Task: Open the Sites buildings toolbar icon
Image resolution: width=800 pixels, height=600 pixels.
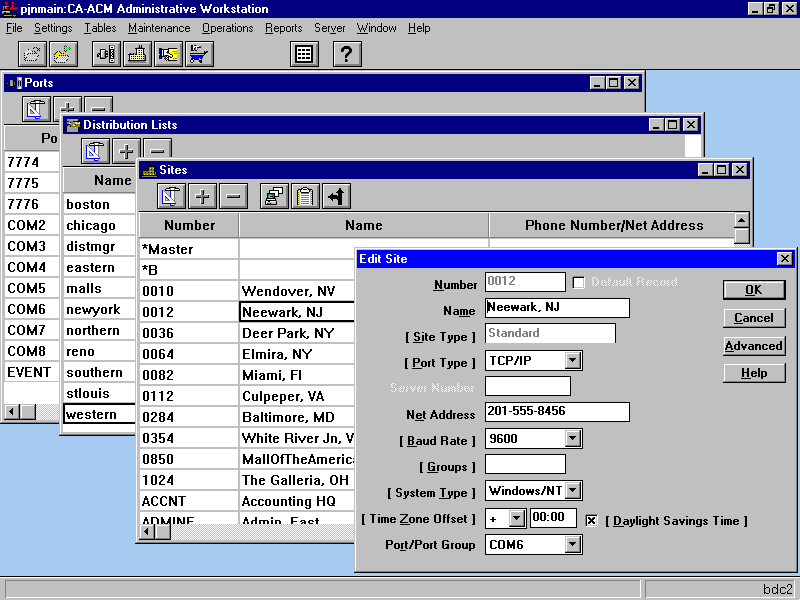Action: click(x=137, y=54)
